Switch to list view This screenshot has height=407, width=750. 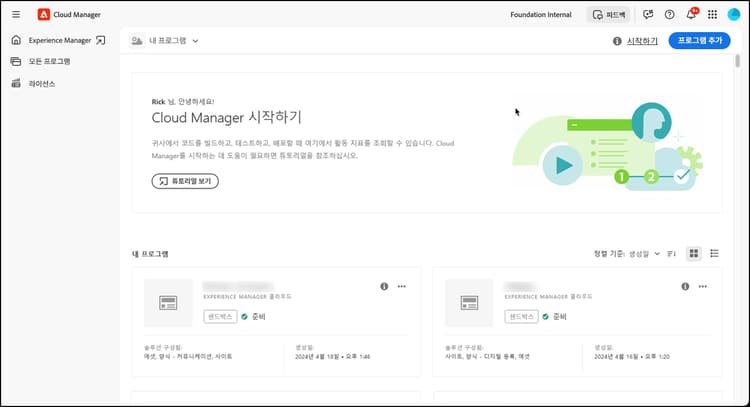click(714, 253)
